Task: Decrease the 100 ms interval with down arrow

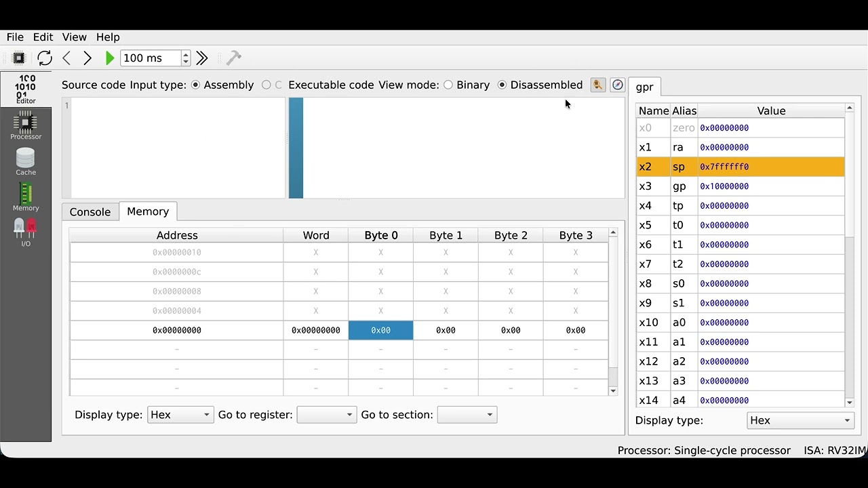Action: [186, 62]
